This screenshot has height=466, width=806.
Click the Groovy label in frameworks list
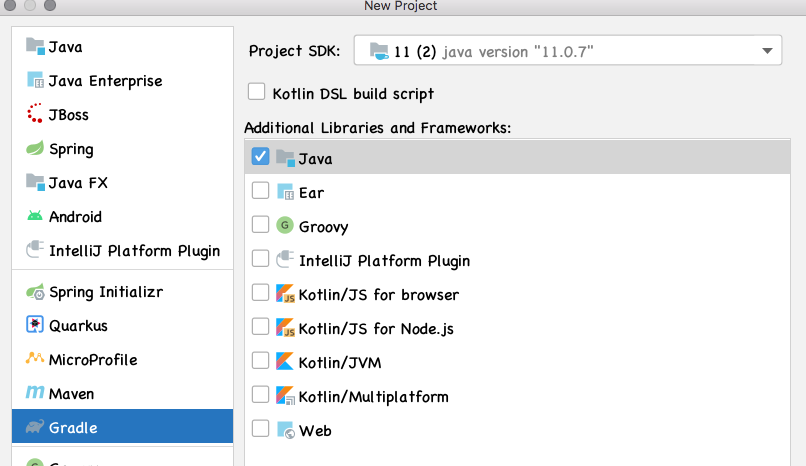click(x=323, y=227)
